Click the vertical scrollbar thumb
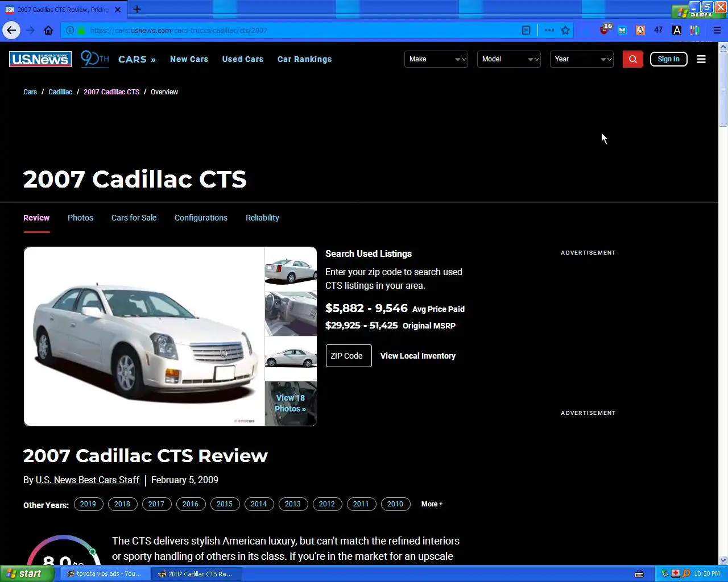This screenshot has width=728, height=582. click(x=723, y=89)
